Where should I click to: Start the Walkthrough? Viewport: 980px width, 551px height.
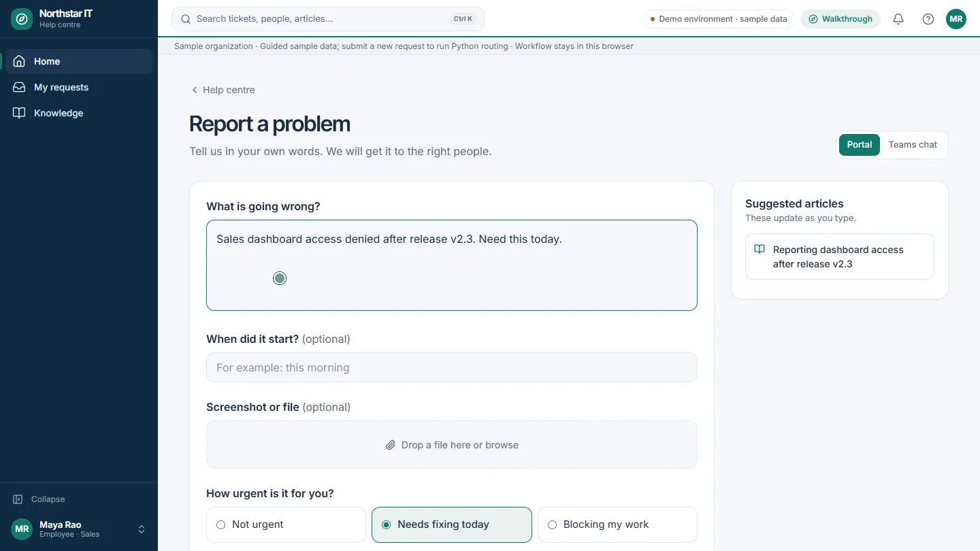tap(840, 19)
